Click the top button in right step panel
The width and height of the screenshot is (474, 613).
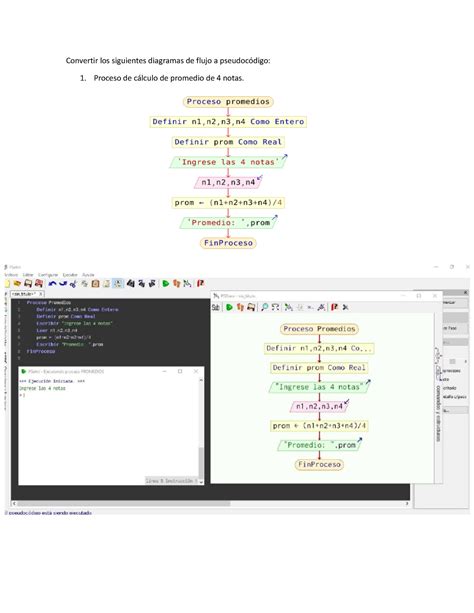coord(454,303)
